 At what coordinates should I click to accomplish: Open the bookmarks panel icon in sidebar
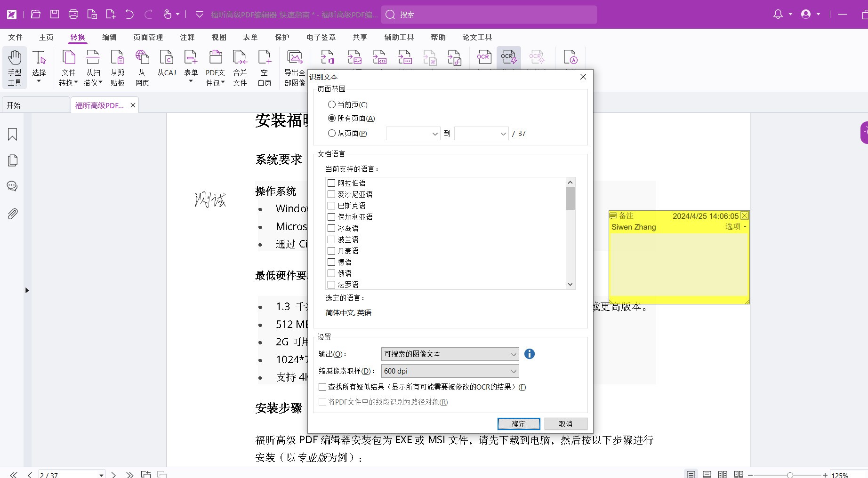pyautogui.click(x=13, y=135)
